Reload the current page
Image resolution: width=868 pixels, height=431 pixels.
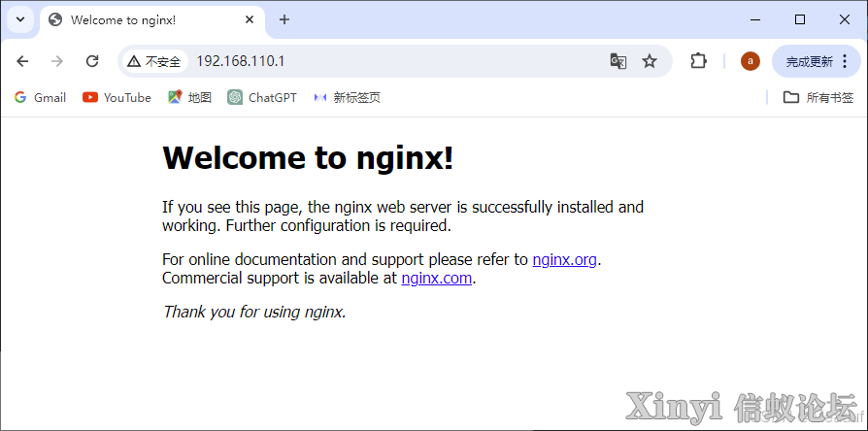click(x=92, y=61)
